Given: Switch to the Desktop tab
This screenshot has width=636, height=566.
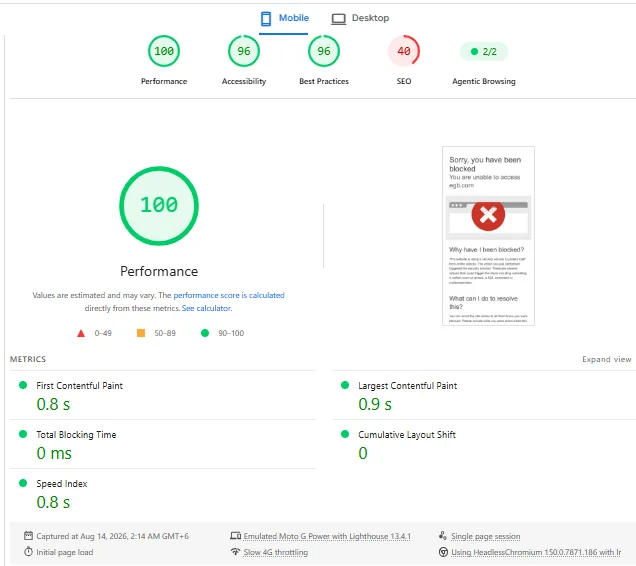Looking at the screenshot, I should pos(360,18).
